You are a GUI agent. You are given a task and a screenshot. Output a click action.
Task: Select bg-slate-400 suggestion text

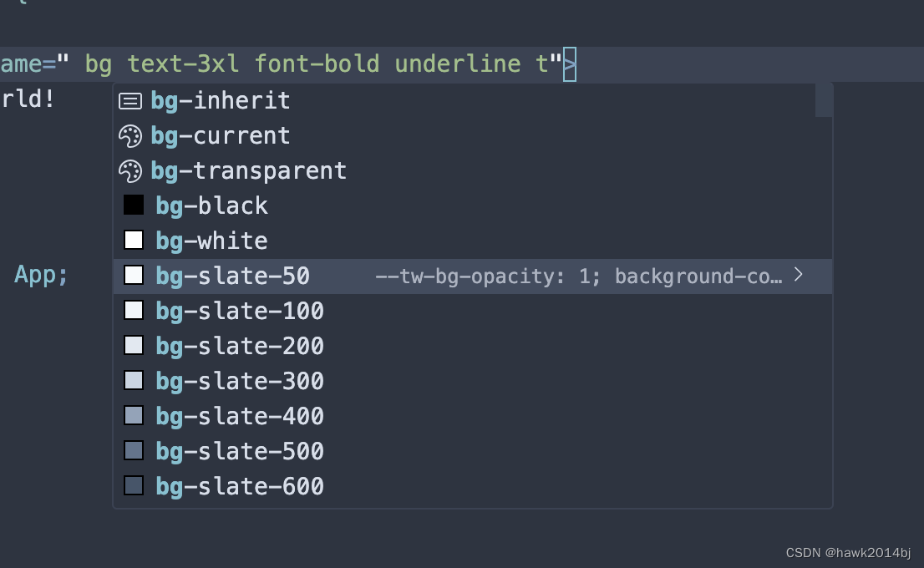click(240, 416)
